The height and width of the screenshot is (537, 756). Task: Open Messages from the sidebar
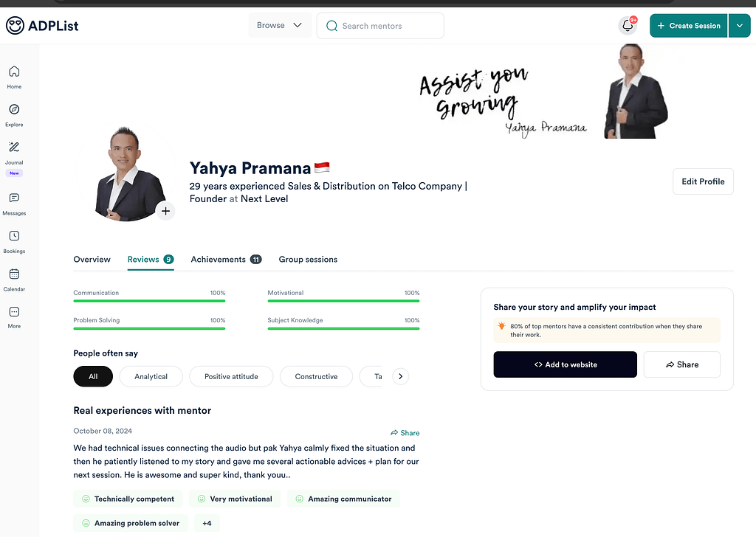pyautogui.click(x=14, y=204)
